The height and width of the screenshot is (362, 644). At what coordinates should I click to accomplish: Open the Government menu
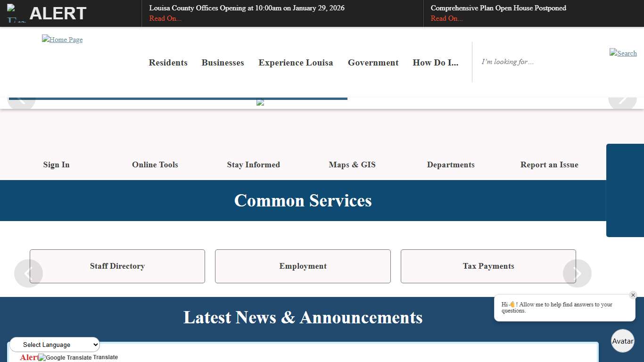(373, 62)
